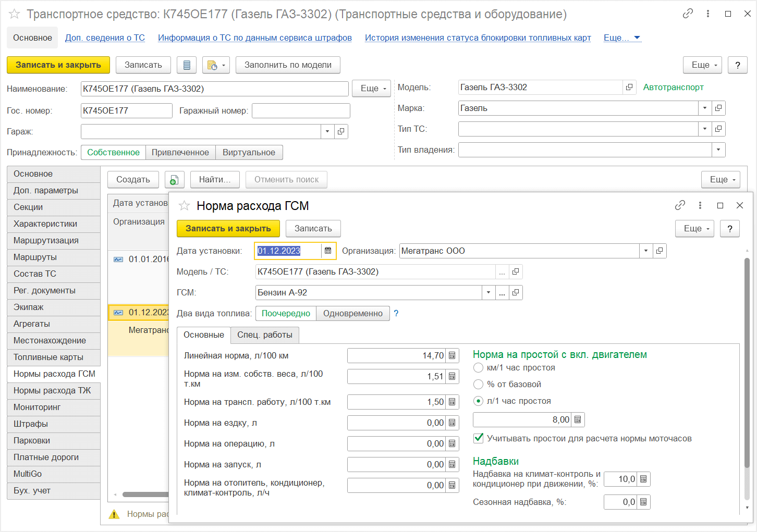
Task: Open the create-based-on document icon button
Action: 216,65
